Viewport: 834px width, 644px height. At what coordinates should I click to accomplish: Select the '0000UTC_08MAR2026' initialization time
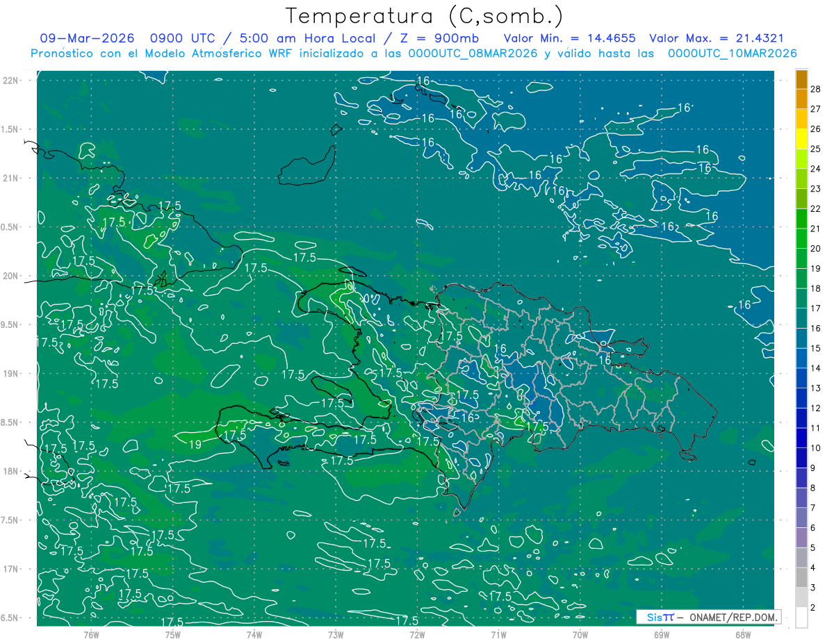[x=473, y=53]
